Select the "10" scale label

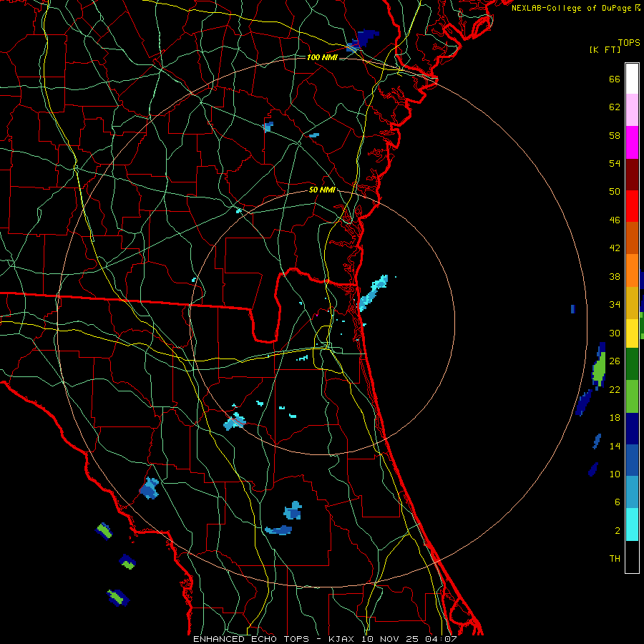click(615, 474)
